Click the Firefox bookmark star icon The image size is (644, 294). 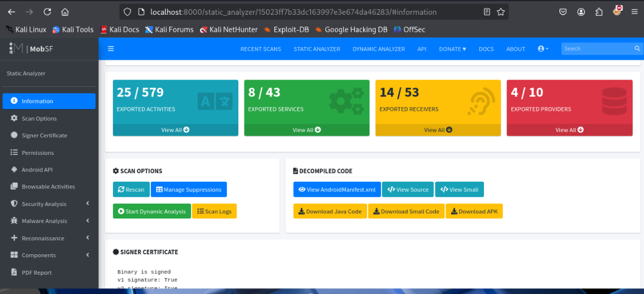[x=500, y=12]
